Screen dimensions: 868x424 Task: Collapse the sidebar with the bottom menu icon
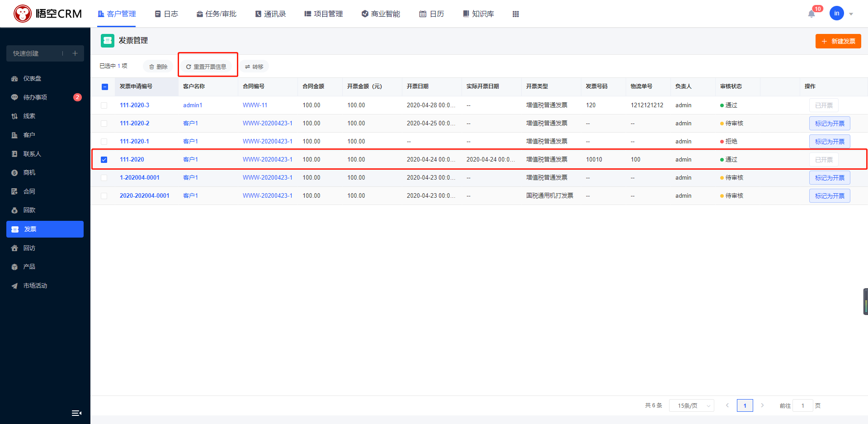(x=76, y=413)
